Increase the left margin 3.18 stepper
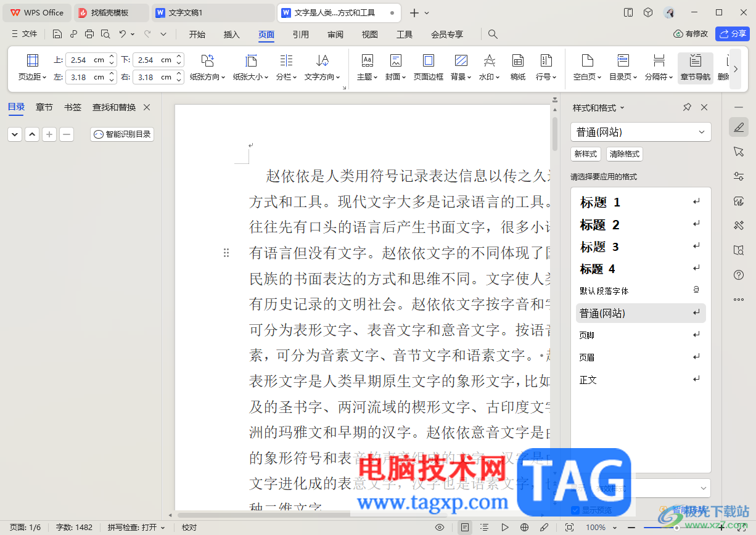Image resolution: width=756 pixels, height=535 pixels. (112, 74)
